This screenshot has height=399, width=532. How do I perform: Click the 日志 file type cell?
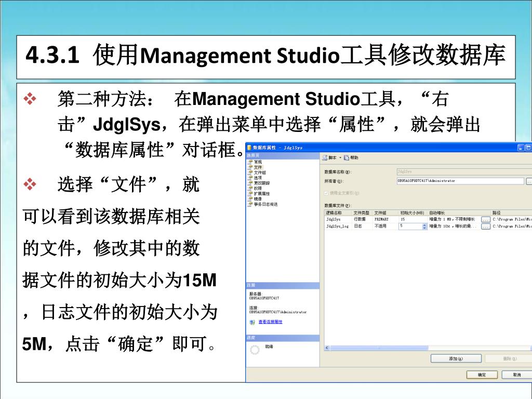[362, 226]
